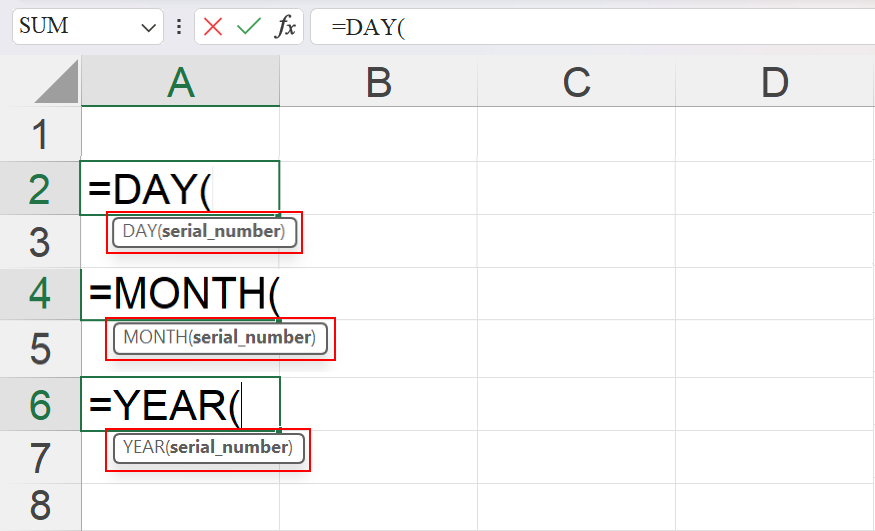Click serial_number argument in YEAR tooltip
875x531 pixels.
pos(228,448)
